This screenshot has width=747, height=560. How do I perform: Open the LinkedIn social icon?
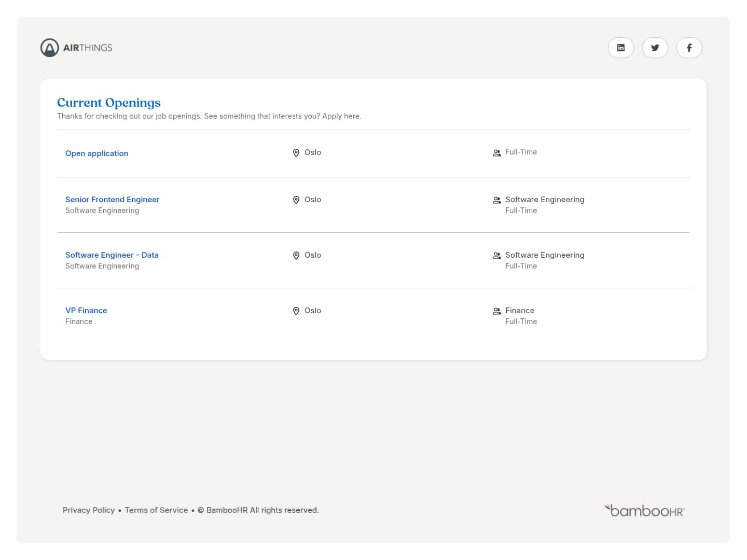pos(620,48)
